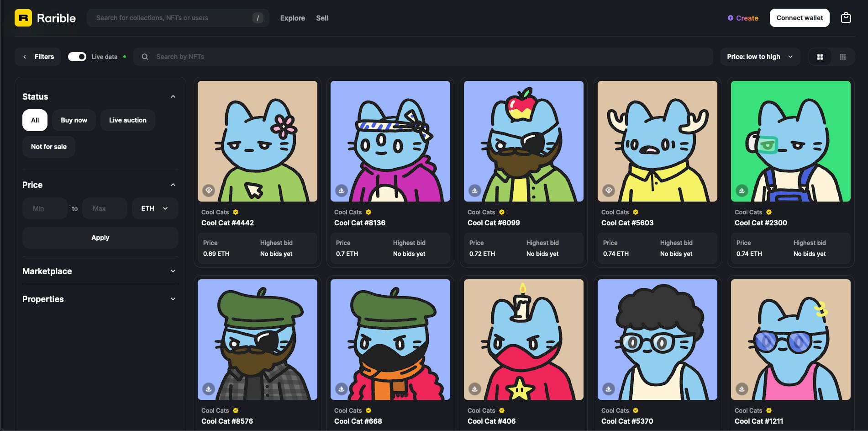Click the 0.7 ETH price text
This screenshot has width=868, height=431.
(347, 254)
